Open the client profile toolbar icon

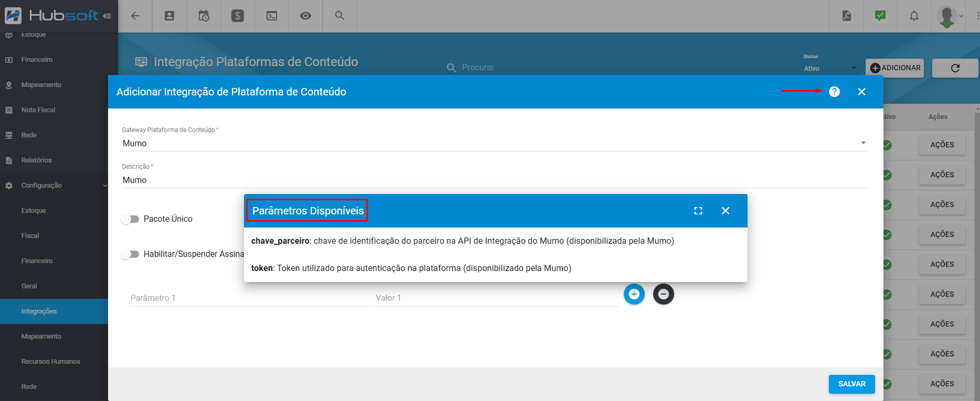point(169,16)
